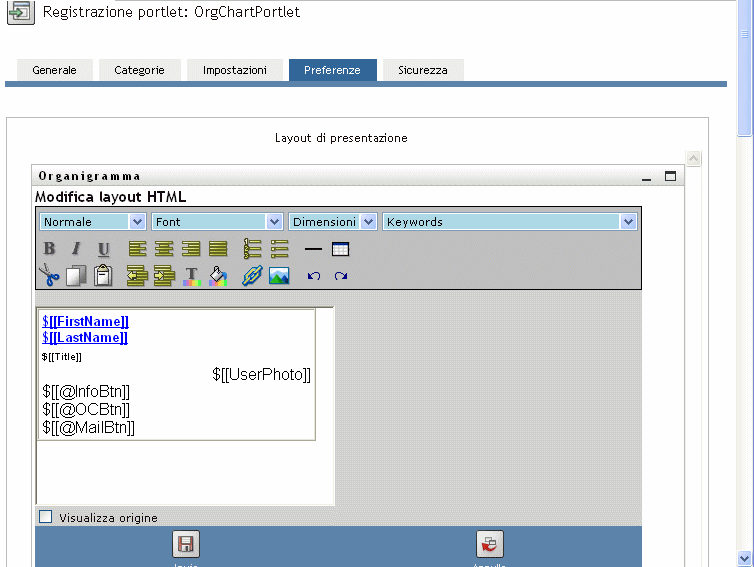Image resolution: width=754 pixels, height=567 pixels.
Task: Insert numbered list icon
Action: [252, 249]
